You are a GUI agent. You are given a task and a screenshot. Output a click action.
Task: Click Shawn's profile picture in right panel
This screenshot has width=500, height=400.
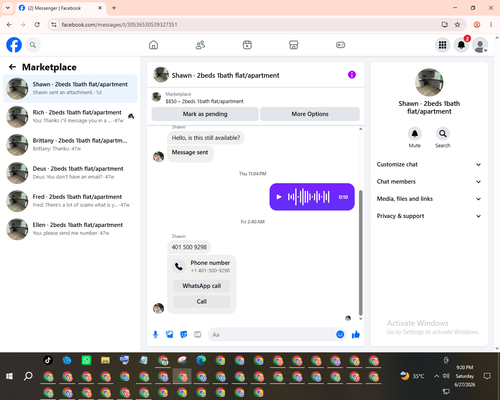coord(429,82)
